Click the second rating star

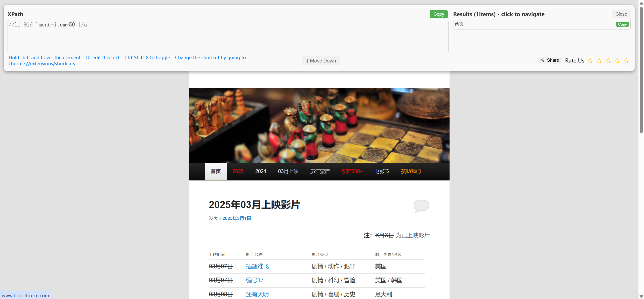pyautogui.click(x=599, y=61)
